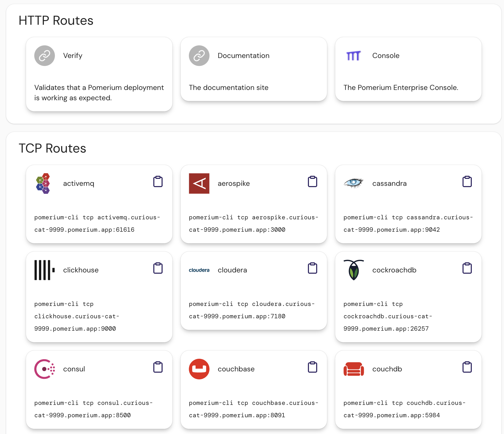The image size is (504, 434).
Task: Copy the couchdb route command
Action: pos(467,367)
